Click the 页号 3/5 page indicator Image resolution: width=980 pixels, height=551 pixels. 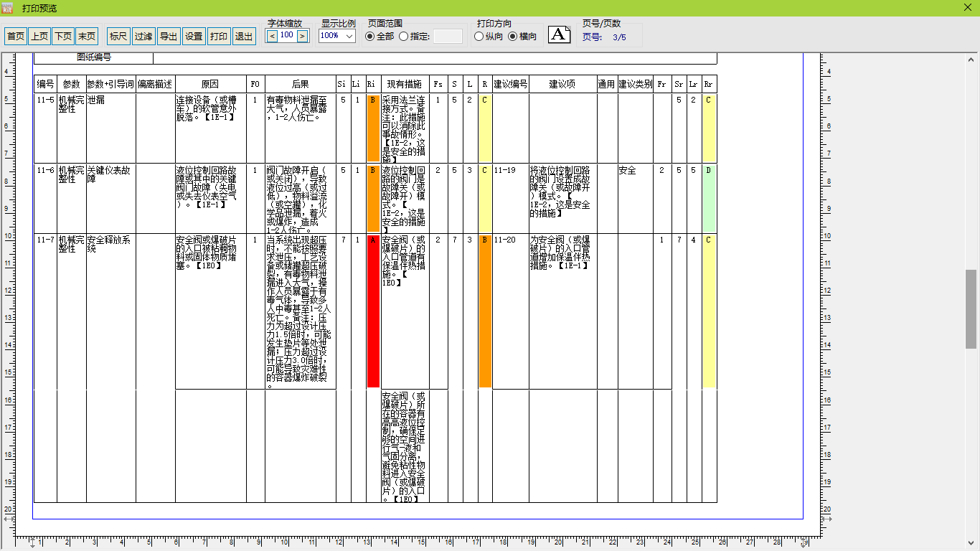pos(604,37)
